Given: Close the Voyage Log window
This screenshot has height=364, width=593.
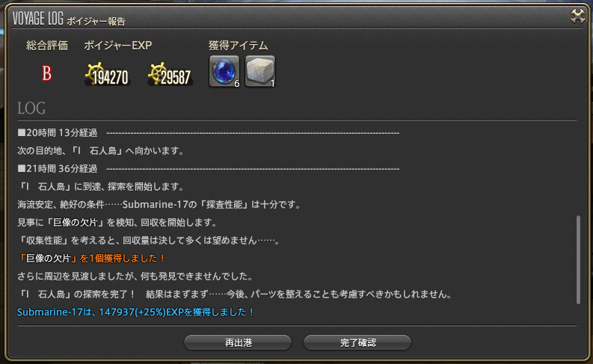Looking at the screenshot, I should (x=578, y=16).
